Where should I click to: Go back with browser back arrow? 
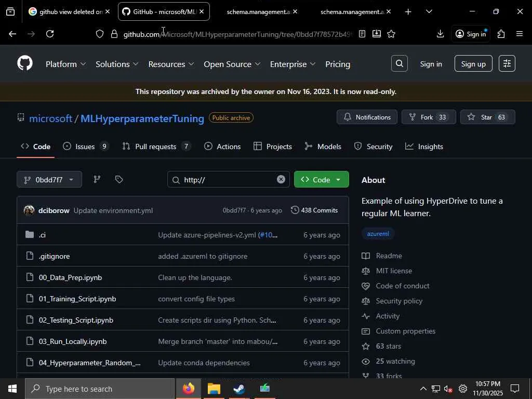[x=12, y=34]
